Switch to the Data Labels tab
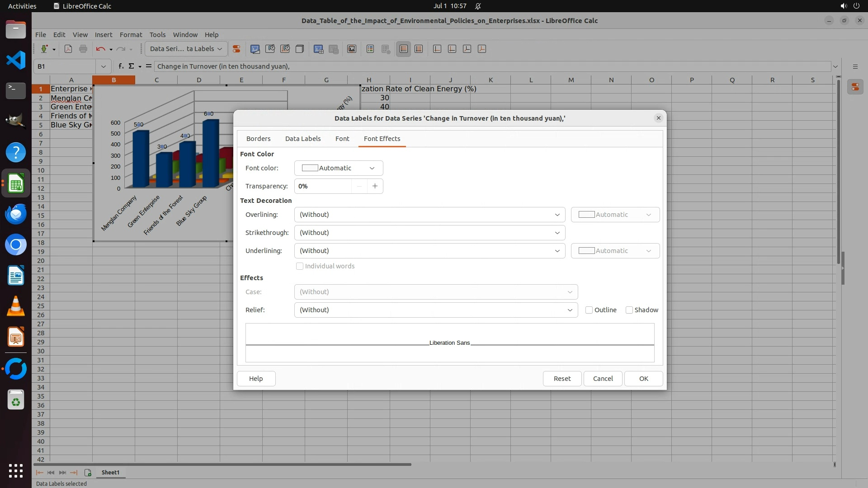 302,139
